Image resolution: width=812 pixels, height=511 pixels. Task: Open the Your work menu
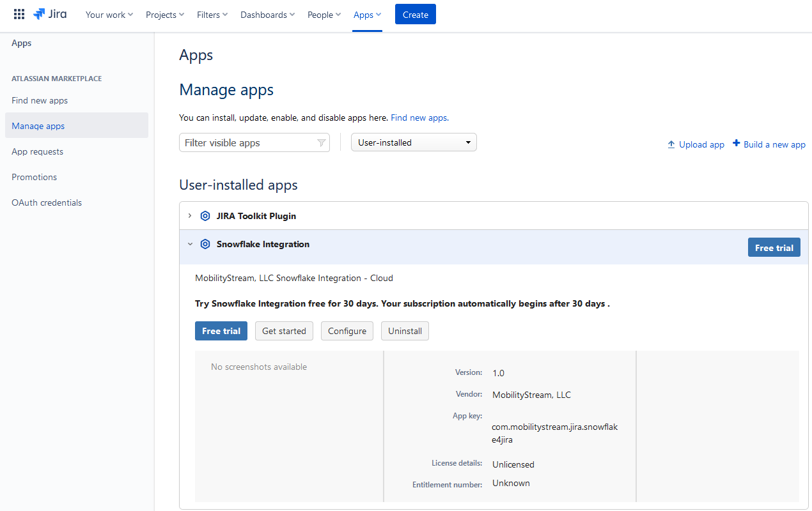click(109, 15)
